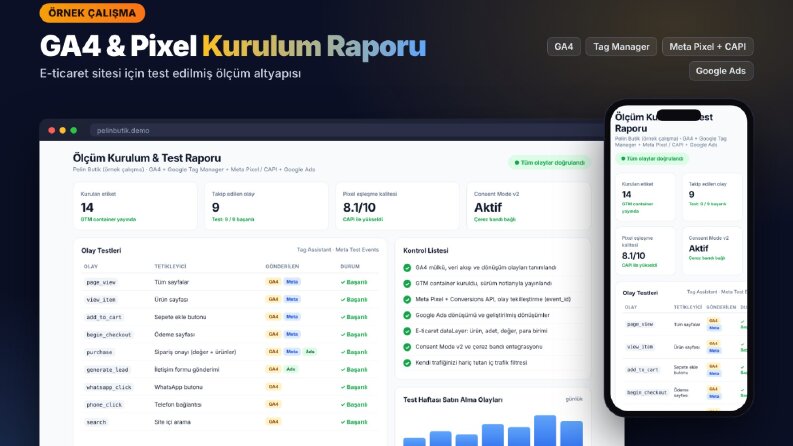Click the GA4 badge in the whatsapp_click row
The image size is (793, 446).
(274, 387)
